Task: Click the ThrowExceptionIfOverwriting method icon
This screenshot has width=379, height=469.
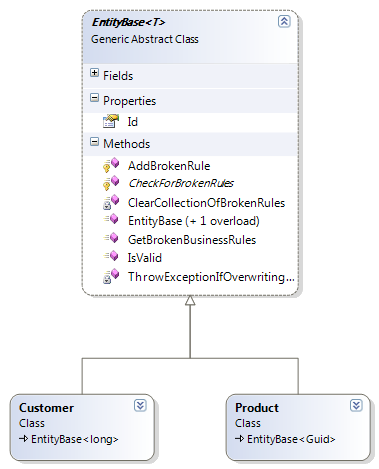Action: 111,276
